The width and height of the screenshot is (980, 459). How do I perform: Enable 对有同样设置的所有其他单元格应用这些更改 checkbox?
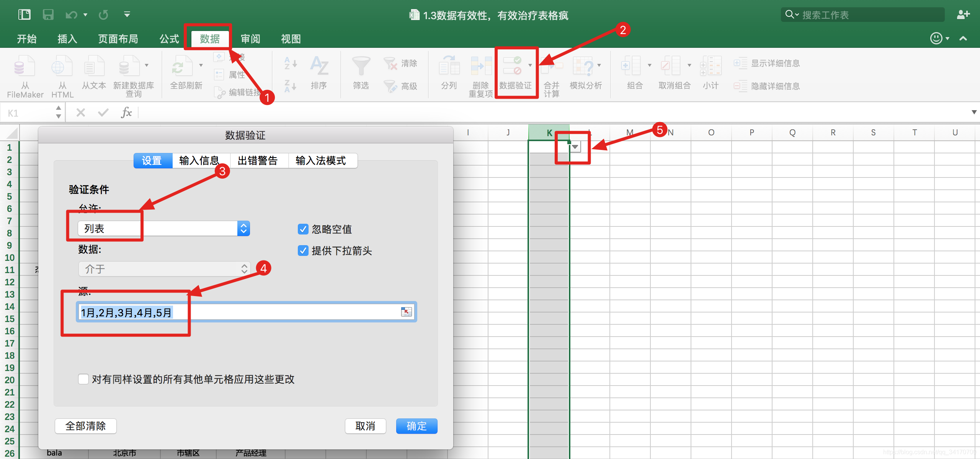(x=83, y=379)
